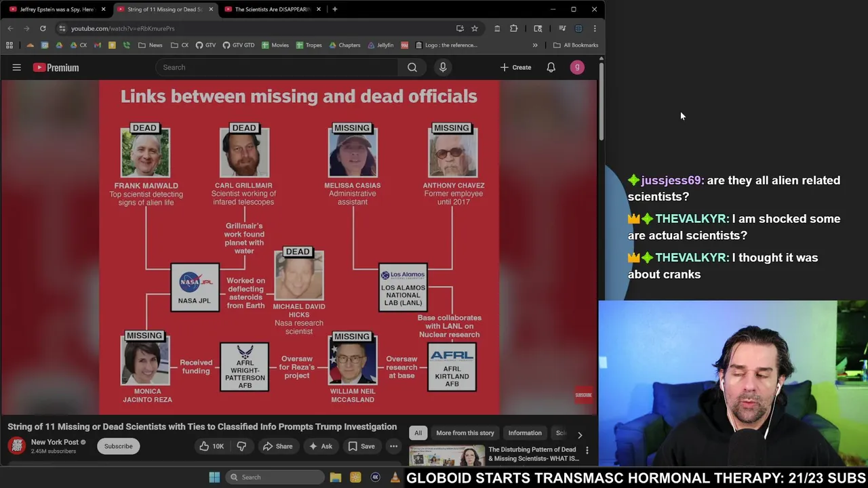Reload the page with the refresh icon
Screen dimensions: 868x488
pyautogui.click(x=43, y=28)
